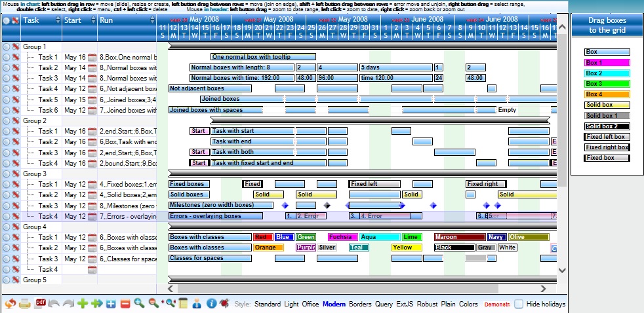
Task: Click the delete icon in the Group 1 row
Action: click(x=16, y=46)
